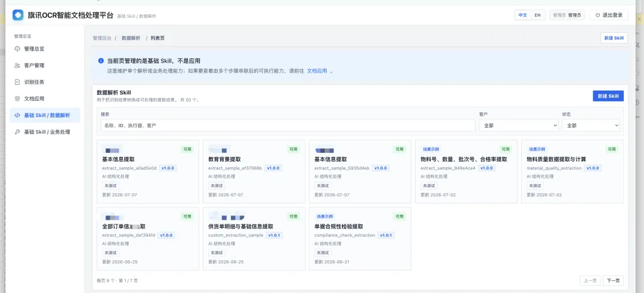This screenshot has width=644, height=293.
Task: Click the extract_sample_5935d4eb identifier text
Action: [x=342, y=168]
